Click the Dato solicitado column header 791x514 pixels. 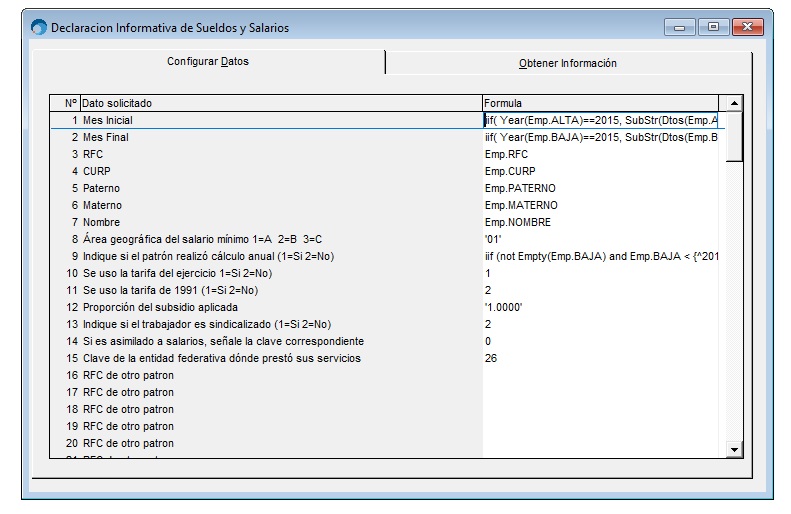coord(280,103)
